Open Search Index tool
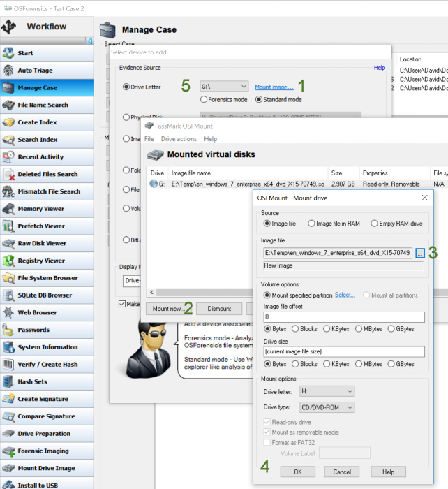 pos(47,140)
